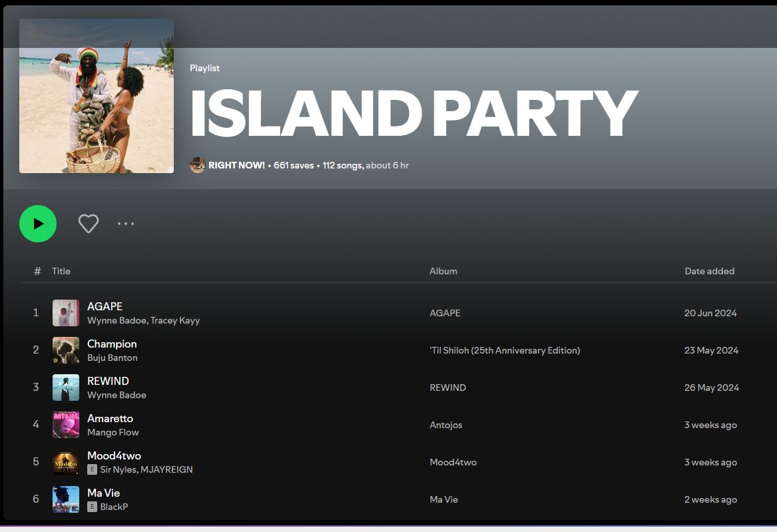Save the playlist with the heart icon
The width and height of the screenshot is (777, 532).
tap(89, 224)
